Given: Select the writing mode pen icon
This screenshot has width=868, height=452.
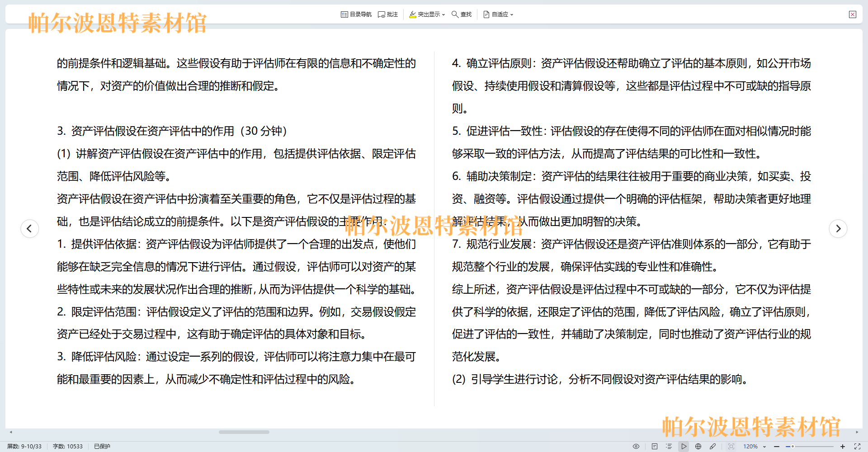Looking at the screenshot, I should (x=713, y=446).
